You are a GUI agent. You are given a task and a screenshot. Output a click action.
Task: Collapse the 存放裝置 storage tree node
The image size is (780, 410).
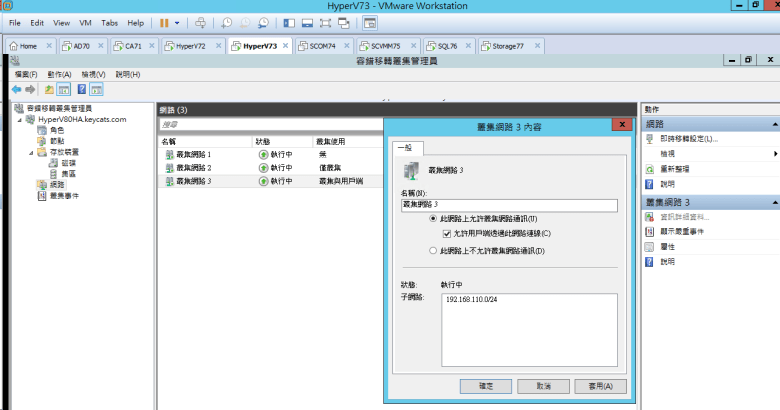point(29,152)
